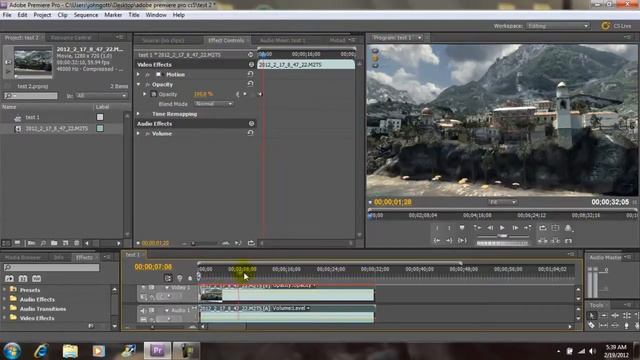This screenshot has width=640, height=360.
Task: Open the Sequence menu
Action: click(86, 15)
